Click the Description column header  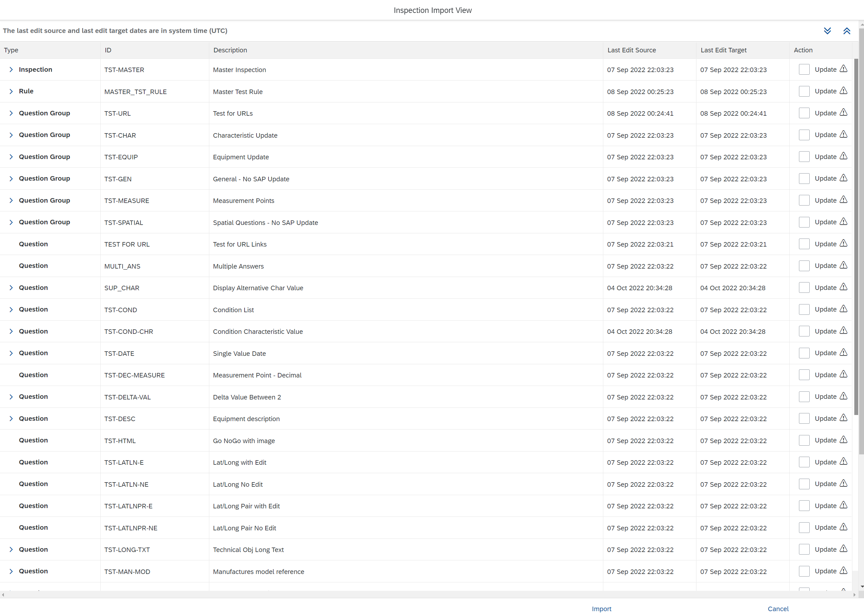[230, 50]
